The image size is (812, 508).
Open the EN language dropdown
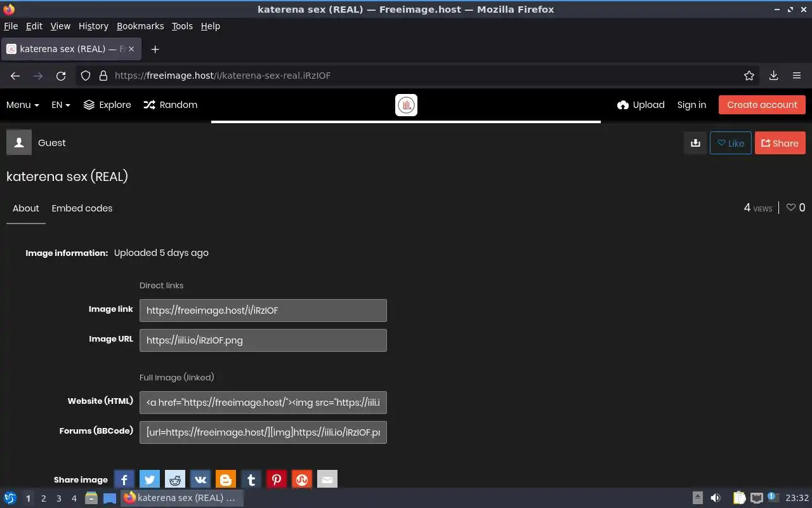pos(61,105)
